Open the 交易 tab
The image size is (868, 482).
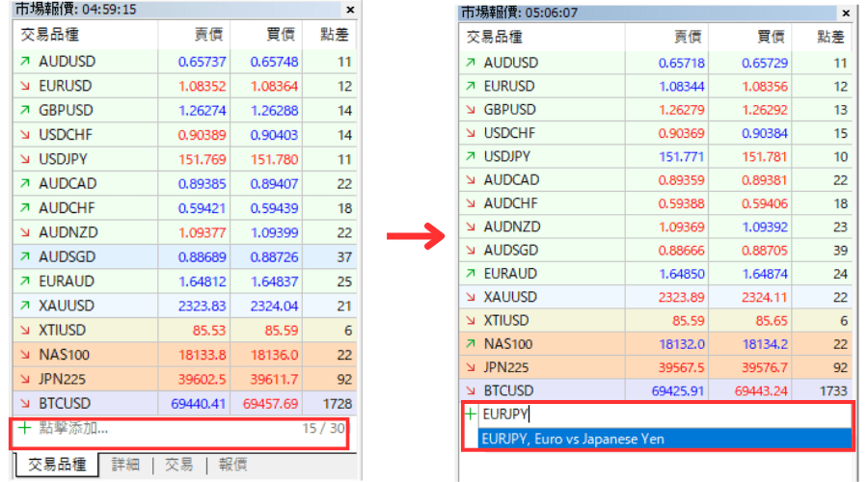[x=178, y=465]
